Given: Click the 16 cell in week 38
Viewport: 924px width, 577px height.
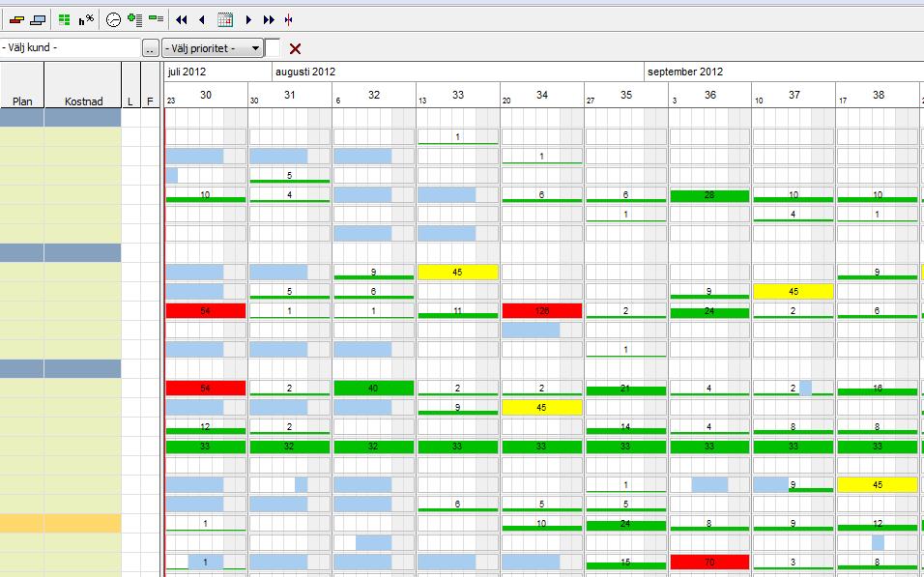Looking at the screenshot, I should pyautogui.click(x=878, y=388).
